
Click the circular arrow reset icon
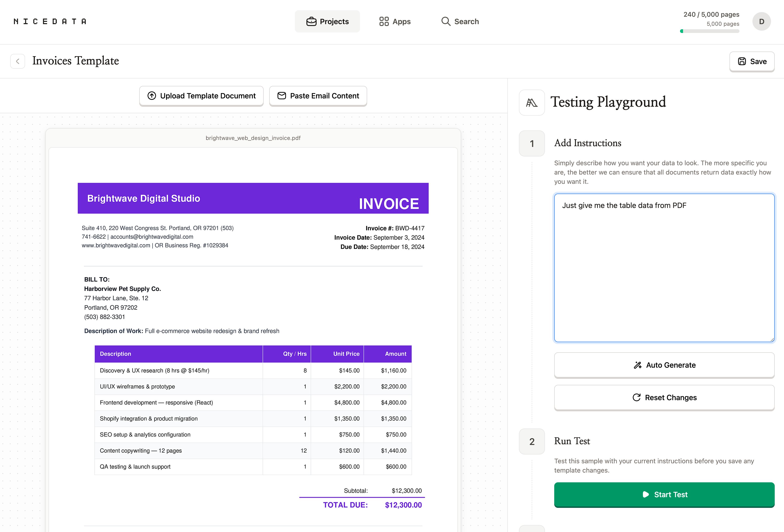coord(636,397)
